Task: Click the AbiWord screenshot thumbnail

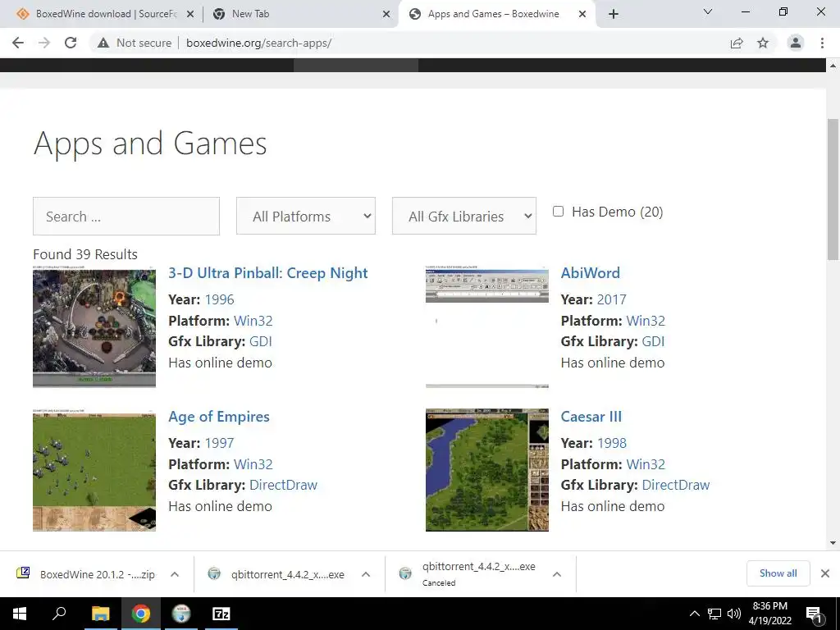Action: pyautogui.click(x=487, y=326)
